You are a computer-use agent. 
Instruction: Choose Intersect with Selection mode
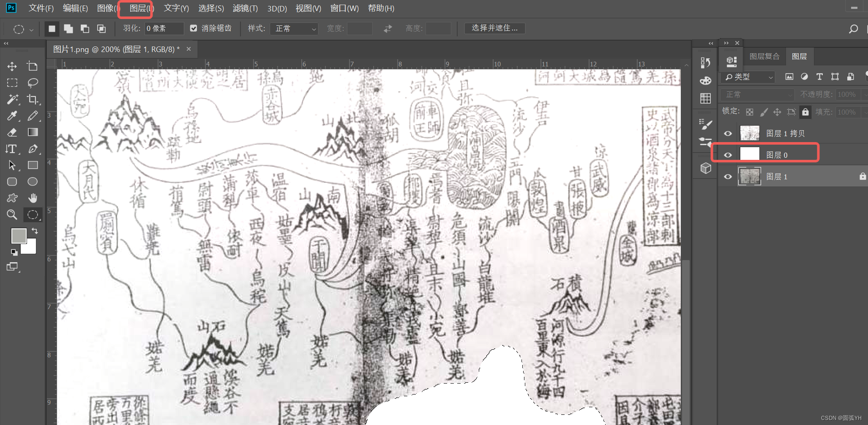point(101,29)
